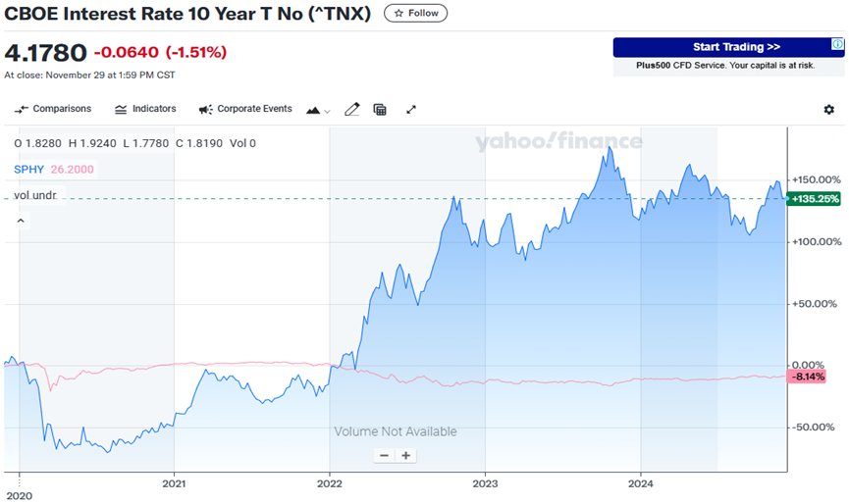Click the 2023 axis label
The image size is (849, 504).
485,483
